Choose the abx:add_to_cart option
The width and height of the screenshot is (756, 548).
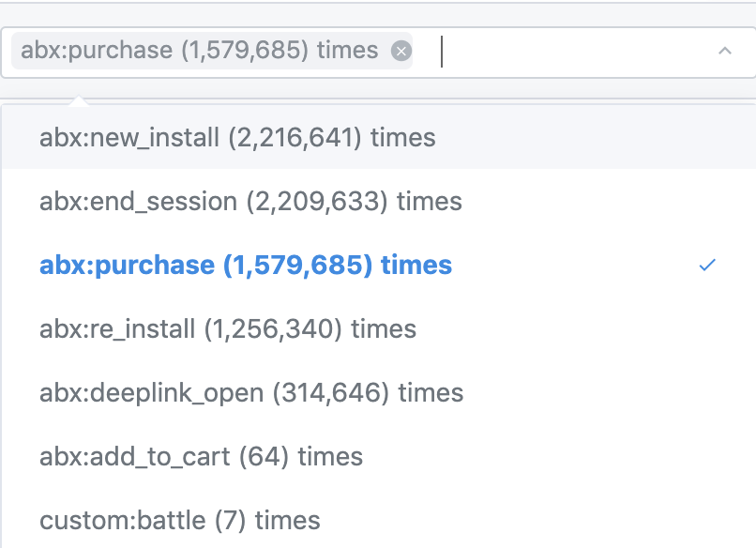coord(201,457)
